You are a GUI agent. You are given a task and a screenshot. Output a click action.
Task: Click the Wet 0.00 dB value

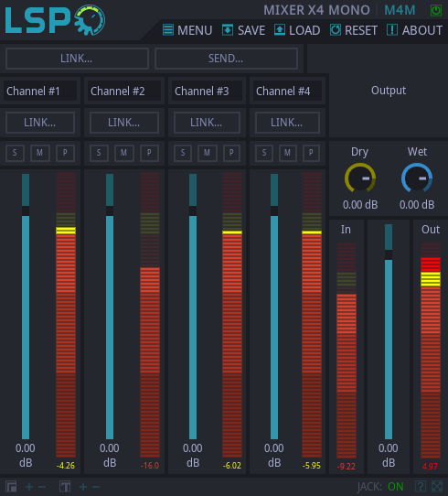pyautogui.click(x=417, y=205)
